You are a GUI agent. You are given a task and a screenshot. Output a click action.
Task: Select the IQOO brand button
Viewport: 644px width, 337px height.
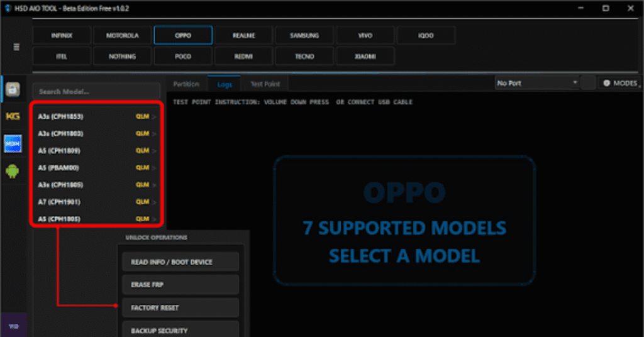pos(426,35)
